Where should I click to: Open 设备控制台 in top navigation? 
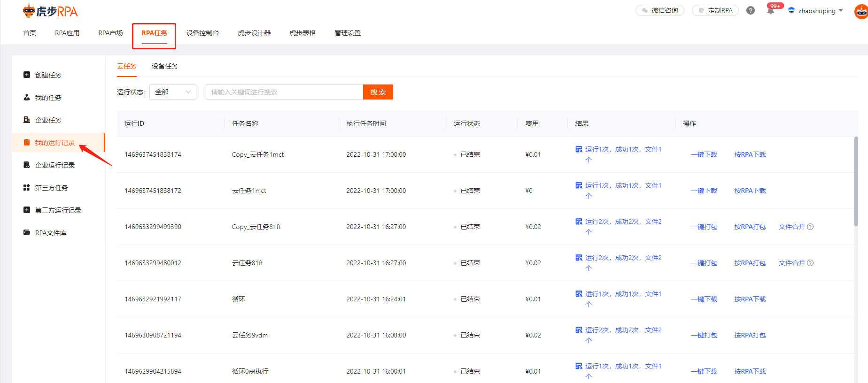coord(202,33)
